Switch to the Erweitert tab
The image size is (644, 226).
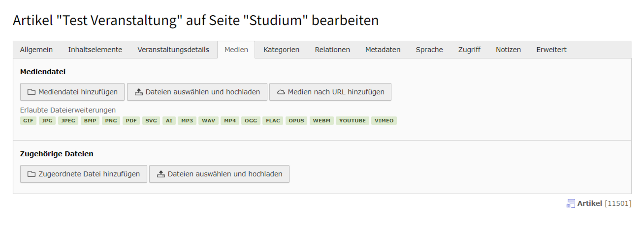551,50
